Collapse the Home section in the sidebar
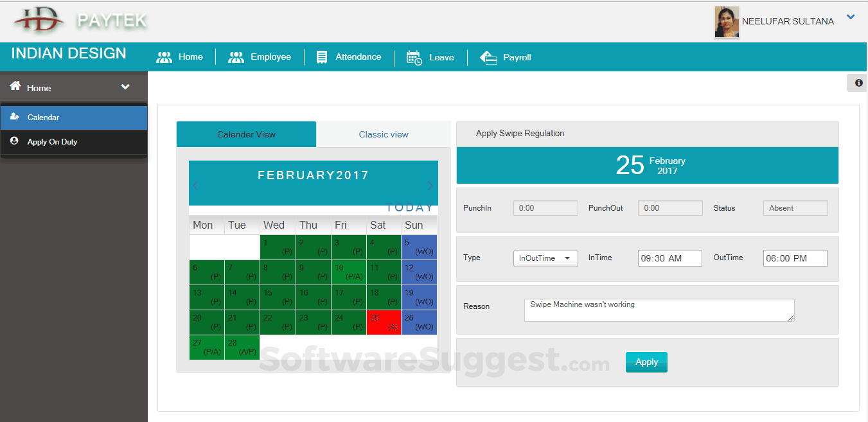This screenshot has height=422, width=868. pos(125,86)
